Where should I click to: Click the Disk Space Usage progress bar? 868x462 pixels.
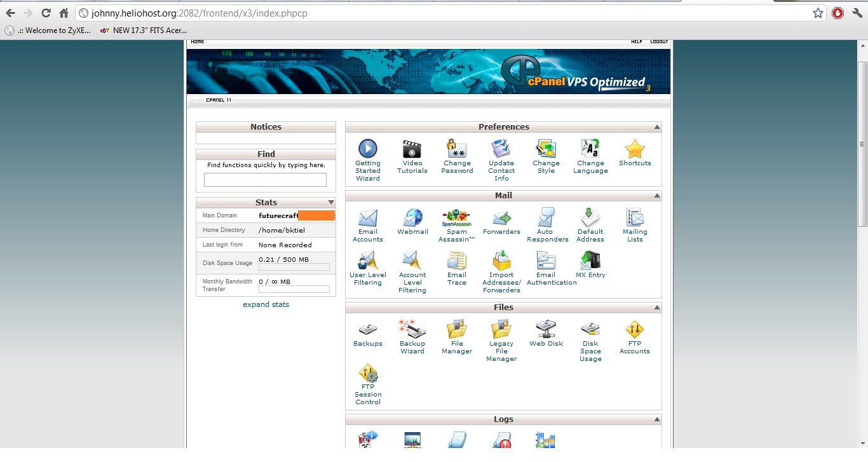[294, 267]
